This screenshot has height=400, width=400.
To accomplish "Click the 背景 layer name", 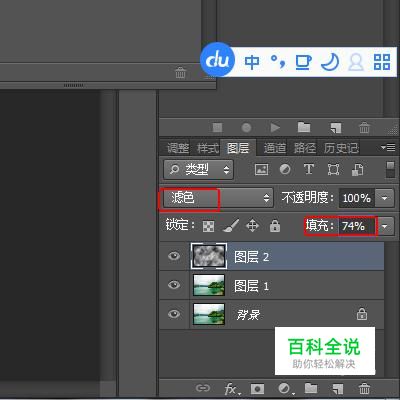I will (x=248, y=315).
